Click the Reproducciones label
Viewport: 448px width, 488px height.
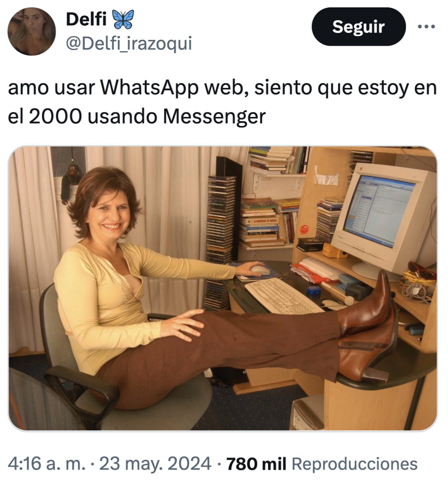[x=354, y=463]
